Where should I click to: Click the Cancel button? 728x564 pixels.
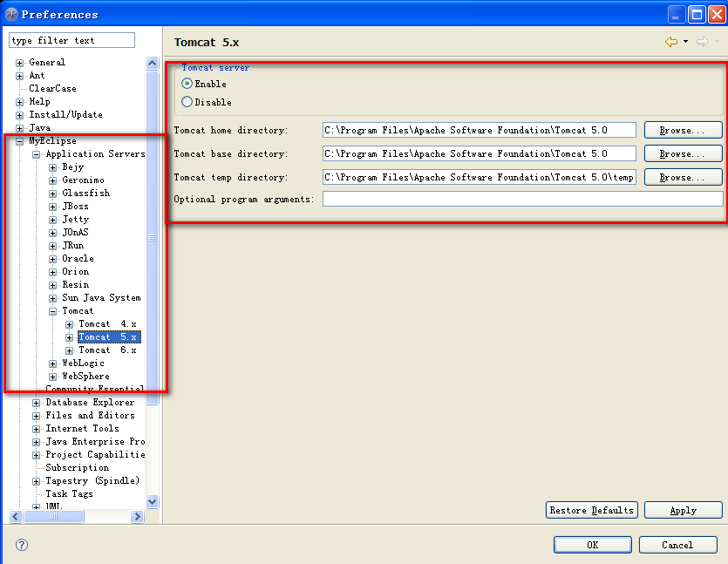(x=677, y=545)
